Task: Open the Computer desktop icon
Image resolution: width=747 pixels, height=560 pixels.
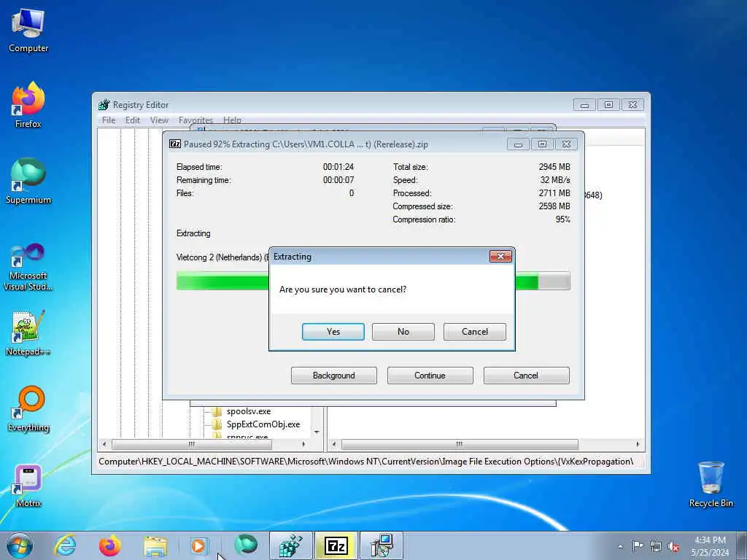Action: 28,31
